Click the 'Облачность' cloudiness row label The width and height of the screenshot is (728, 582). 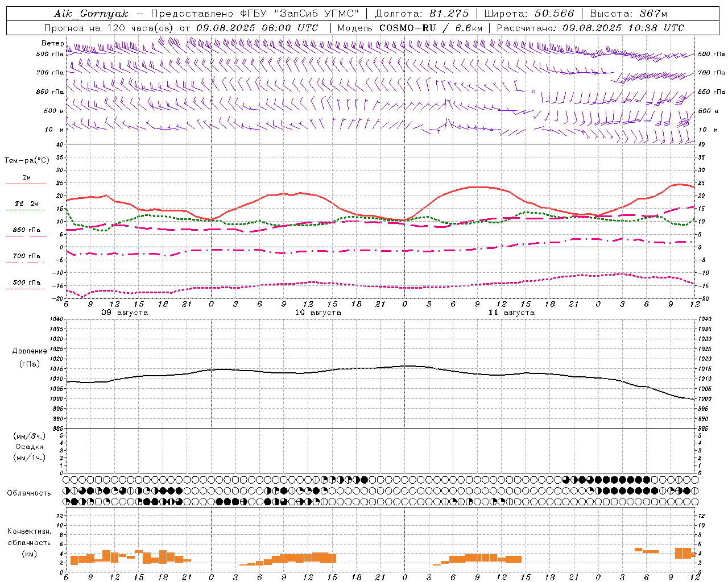(29, 493)
